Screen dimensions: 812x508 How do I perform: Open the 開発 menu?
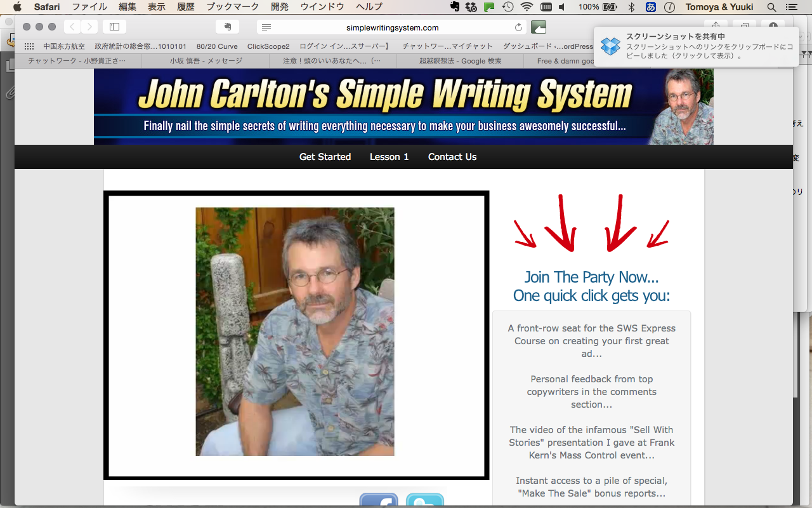coord(280,7)
